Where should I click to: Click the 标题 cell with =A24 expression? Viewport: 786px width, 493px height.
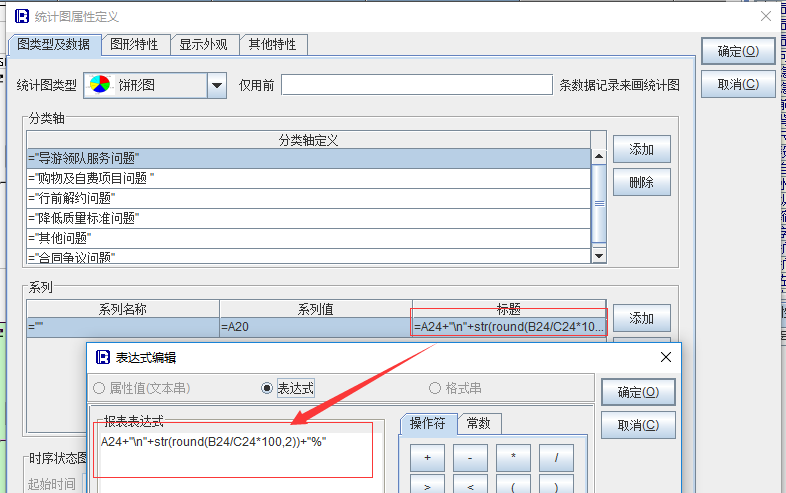(509, 327)
